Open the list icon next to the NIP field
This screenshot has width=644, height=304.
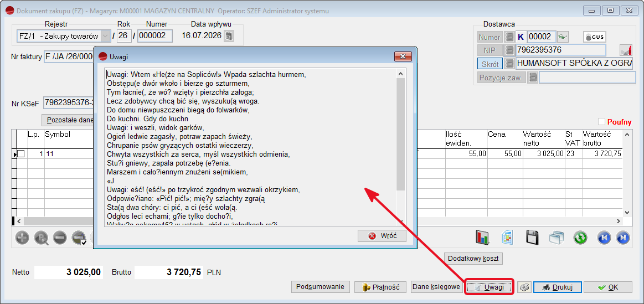(x=509, y=50)
